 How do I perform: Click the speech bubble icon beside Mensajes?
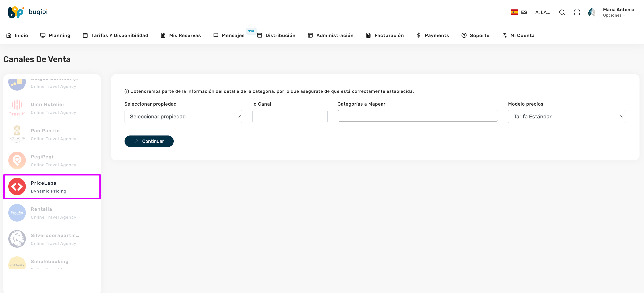point(216,35)
